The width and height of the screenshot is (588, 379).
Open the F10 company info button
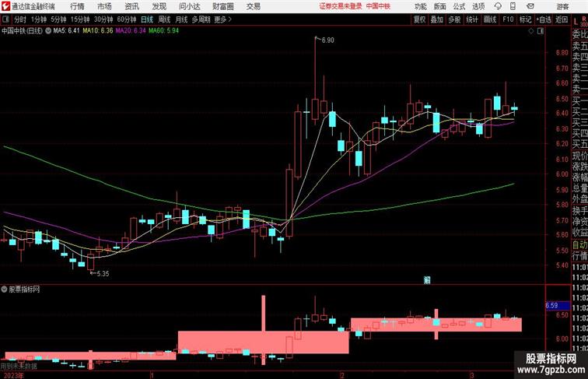508,19
